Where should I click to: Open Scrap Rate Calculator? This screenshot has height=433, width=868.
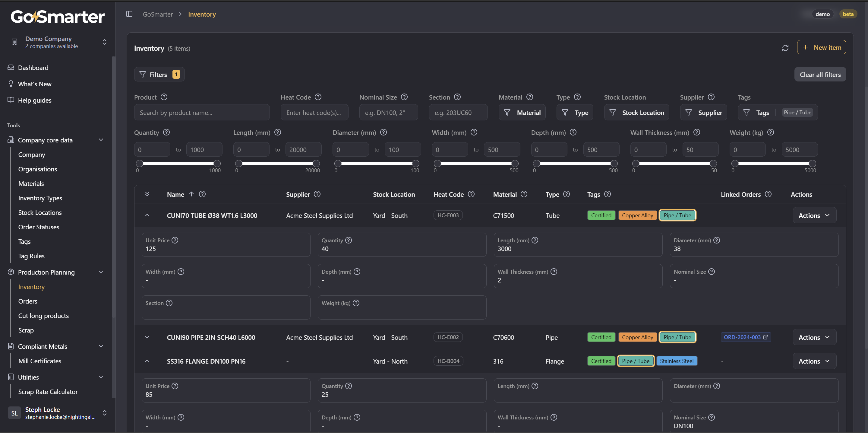click(x=48, y=392)
